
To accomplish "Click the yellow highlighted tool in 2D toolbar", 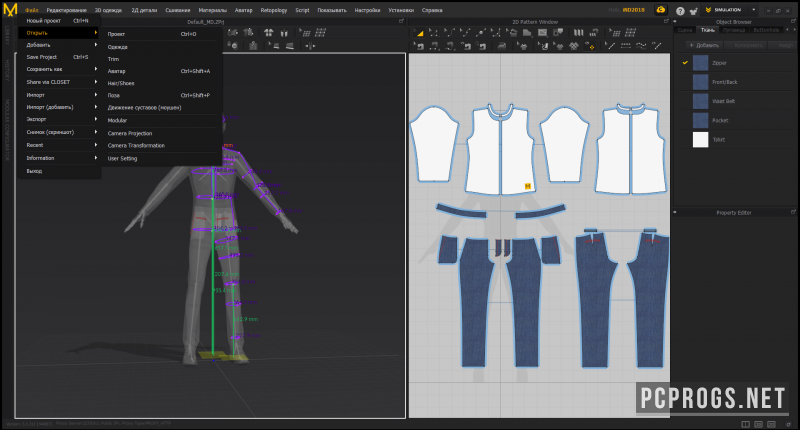I will tap(591, 46).
